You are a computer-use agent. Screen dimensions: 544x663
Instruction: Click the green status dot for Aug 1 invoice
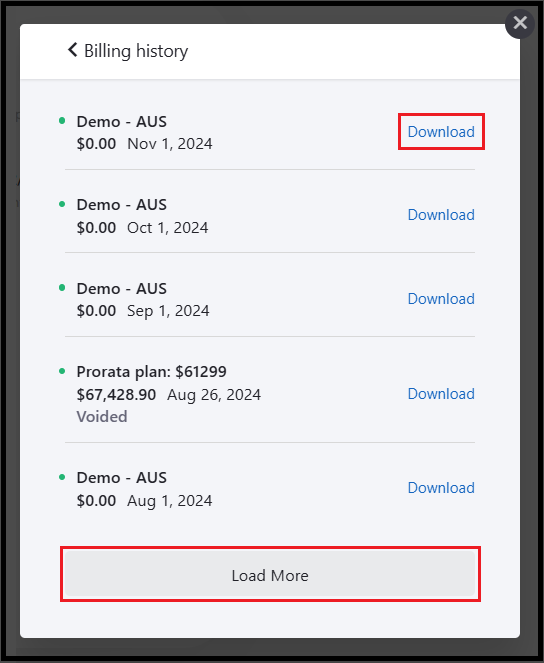[x=62, y=477]
